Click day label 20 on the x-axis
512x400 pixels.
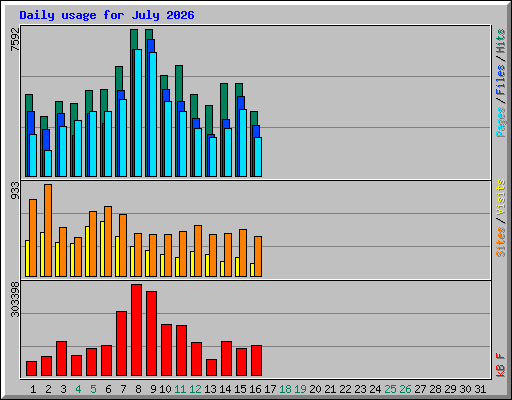[315, 389]
